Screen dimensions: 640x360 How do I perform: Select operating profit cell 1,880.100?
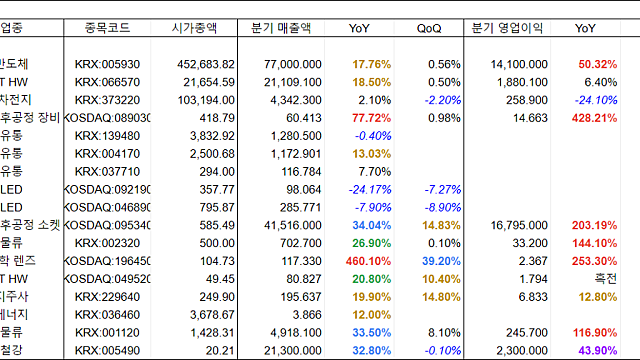[x=522, y=82]
